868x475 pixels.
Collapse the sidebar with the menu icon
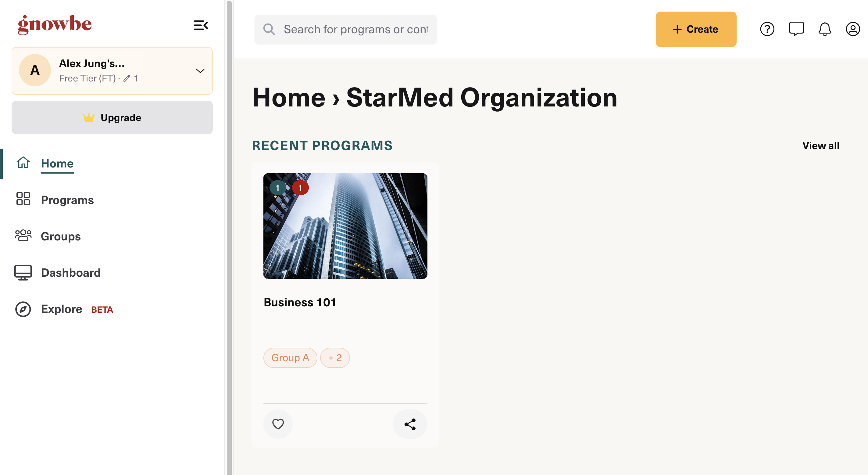[x=201, y=25]
